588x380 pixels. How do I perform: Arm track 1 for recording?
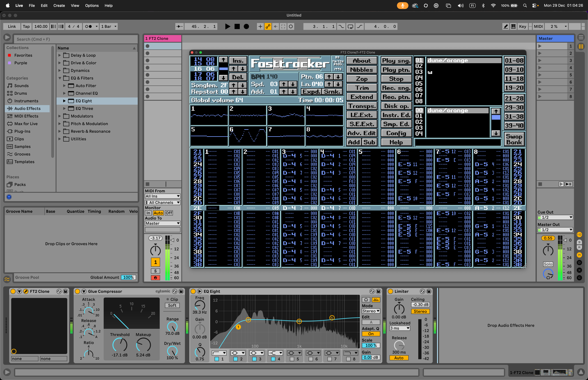pos(155,278)
